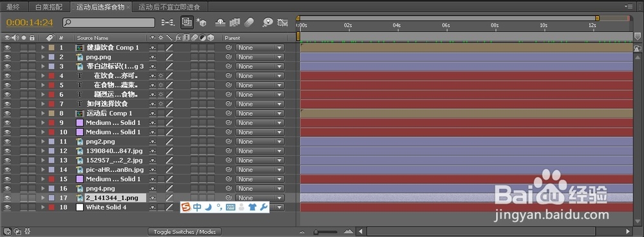Click the timeline zoom slider handle
Viewport: 644px width, 237px height.
click(316, 232)
